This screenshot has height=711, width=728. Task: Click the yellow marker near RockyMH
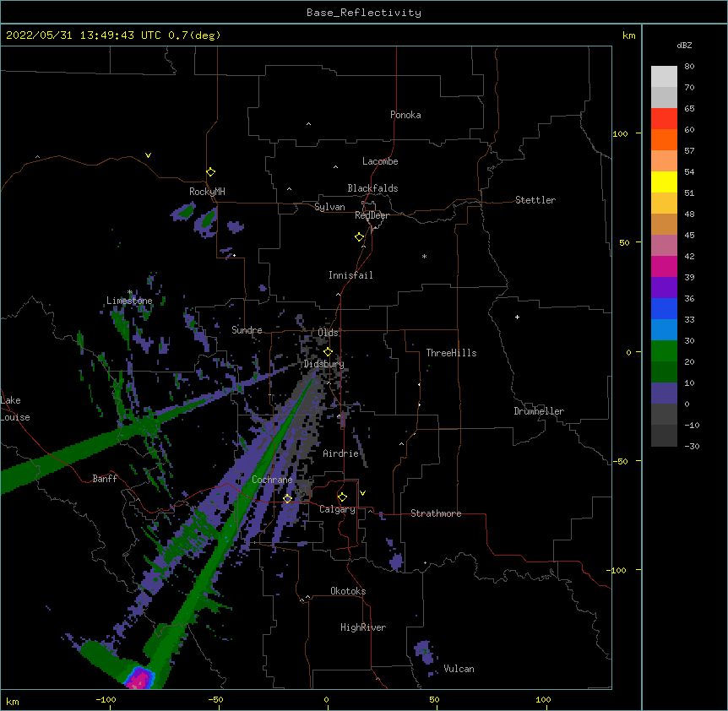tap(210, 171)
